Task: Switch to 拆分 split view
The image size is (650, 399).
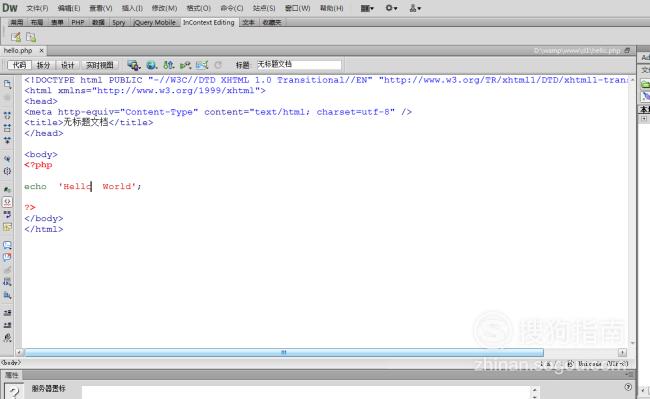Action: coord(43,65)
